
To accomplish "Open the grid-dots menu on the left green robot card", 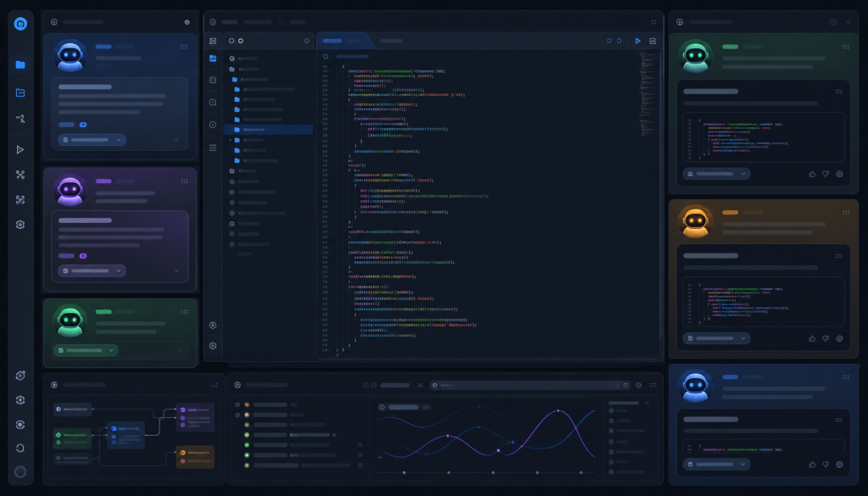I will pyautogui.click(x=184, y=312).
